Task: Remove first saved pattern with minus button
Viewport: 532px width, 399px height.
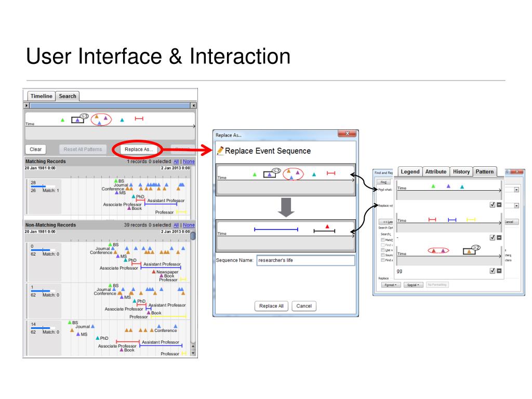Action: [x=499, y=205]
